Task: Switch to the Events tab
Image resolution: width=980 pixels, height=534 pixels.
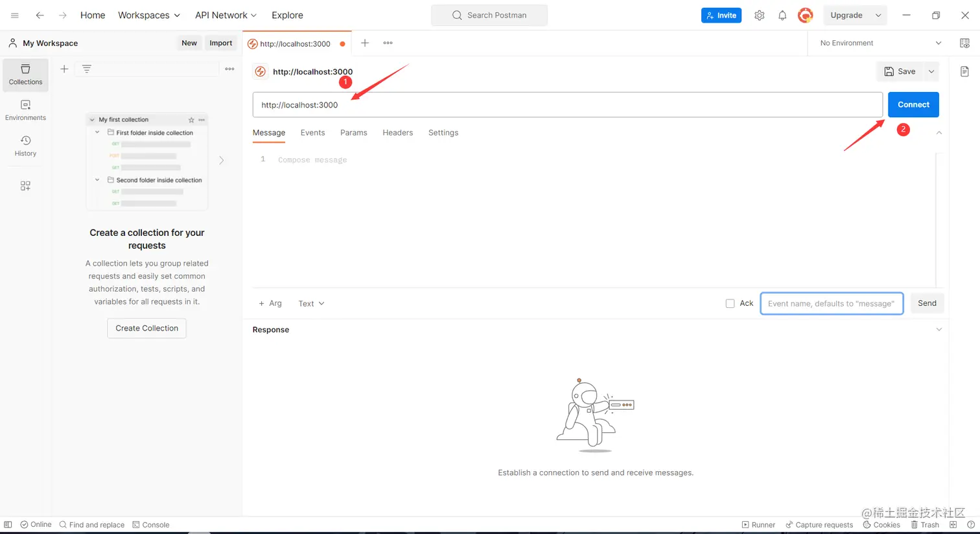Action: [312, 132]
